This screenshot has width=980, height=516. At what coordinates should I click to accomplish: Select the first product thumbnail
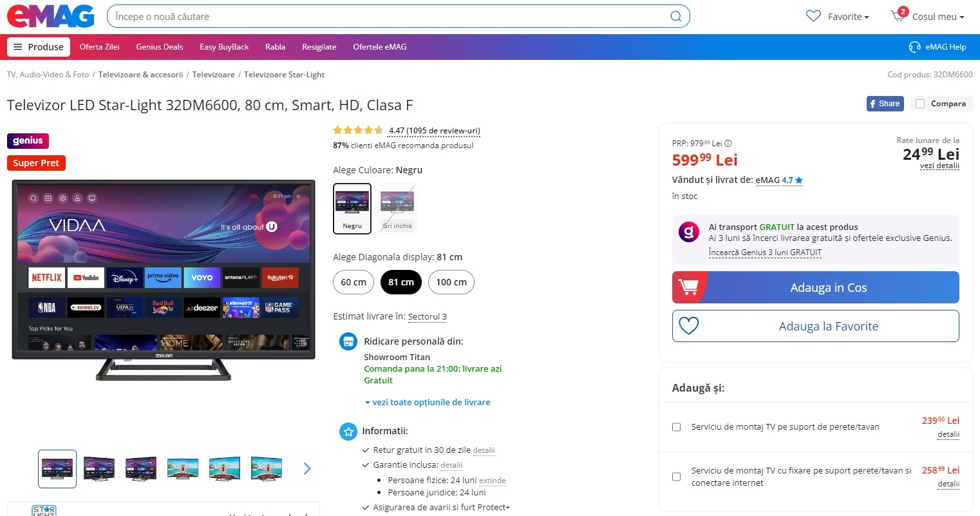57,469
